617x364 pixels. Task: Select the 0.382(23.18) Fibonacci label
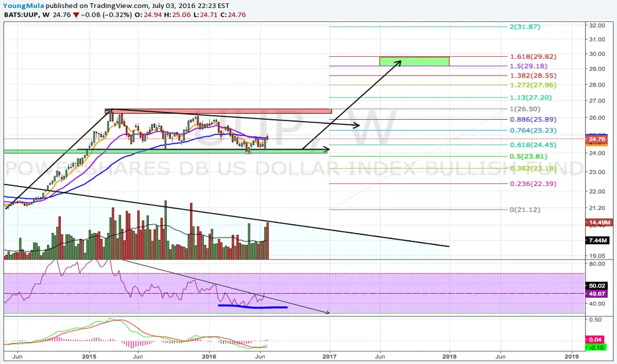click(533, 168)
